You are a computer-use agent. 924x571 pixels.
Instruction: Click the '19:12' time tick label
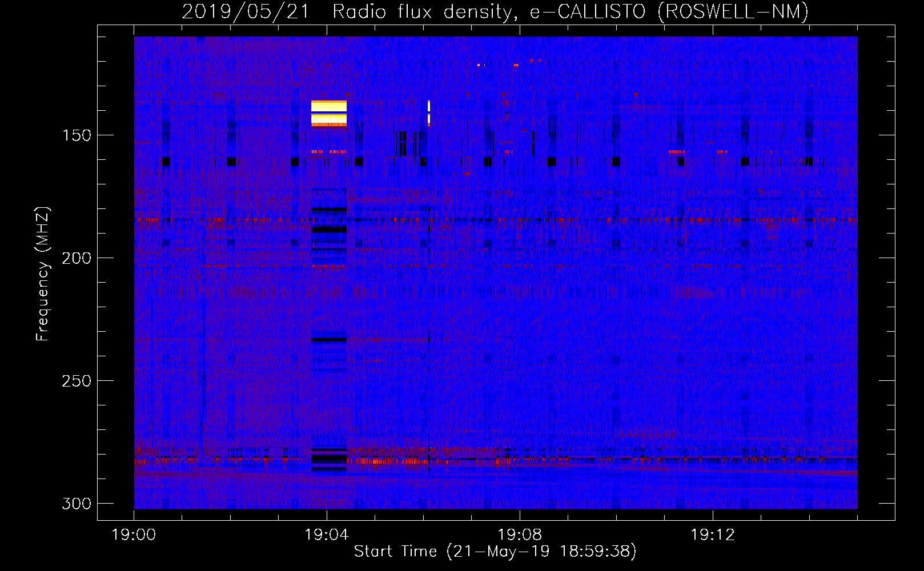713,534
